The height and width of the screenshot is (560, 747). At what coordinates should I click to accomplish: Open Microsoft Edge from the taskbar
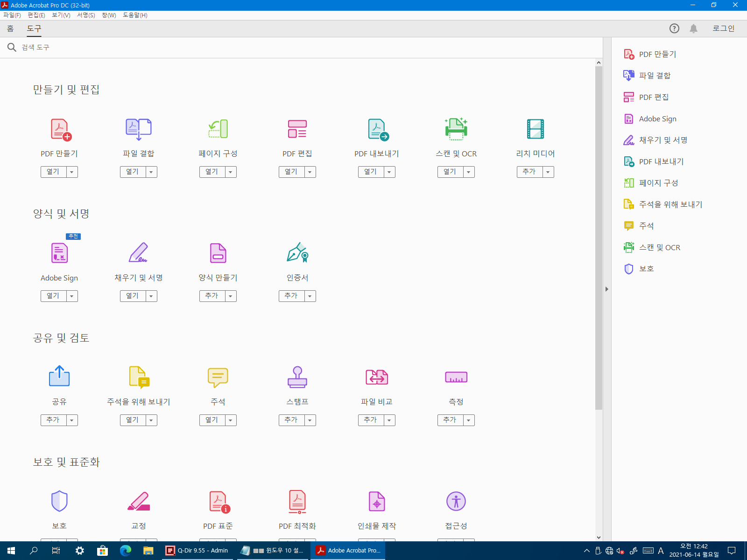coord(125,551)
